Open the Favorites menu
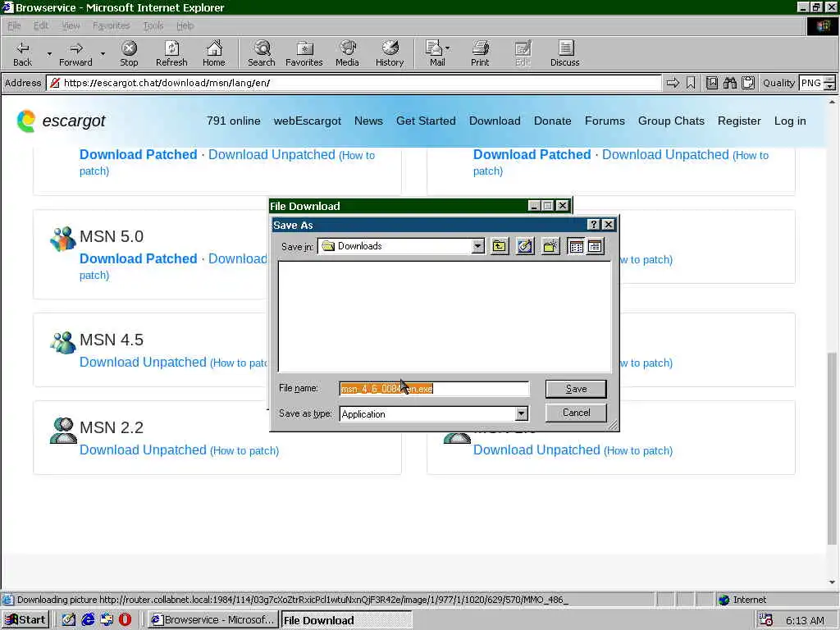 [111, 25]
